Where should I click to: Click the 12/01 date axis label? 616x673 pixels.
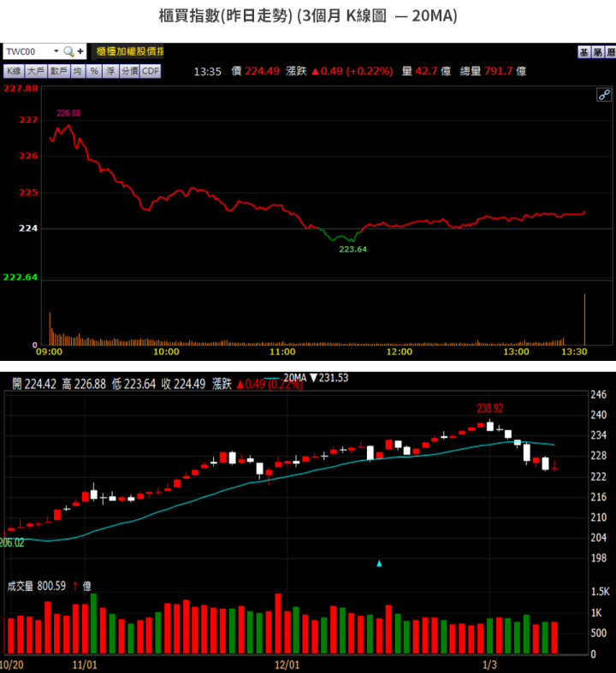[x=287, y=664]
